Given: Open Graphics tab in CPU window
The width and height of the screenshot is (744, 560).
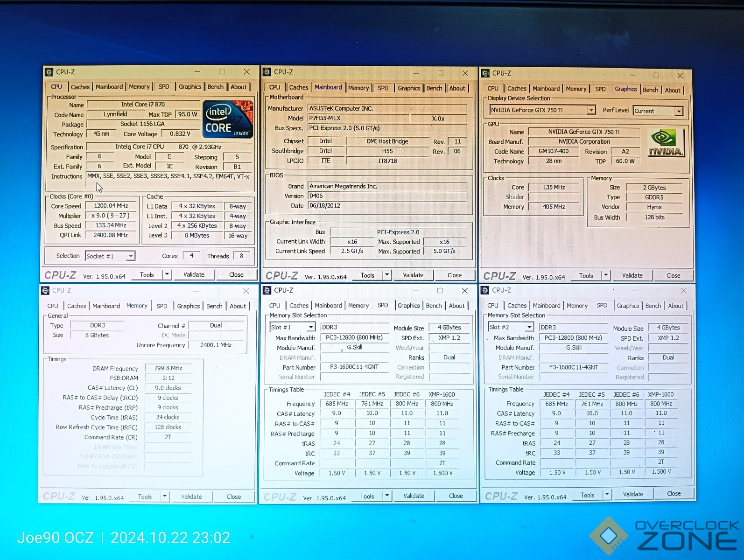Looking at the screenshot, I should click(190, 87).
